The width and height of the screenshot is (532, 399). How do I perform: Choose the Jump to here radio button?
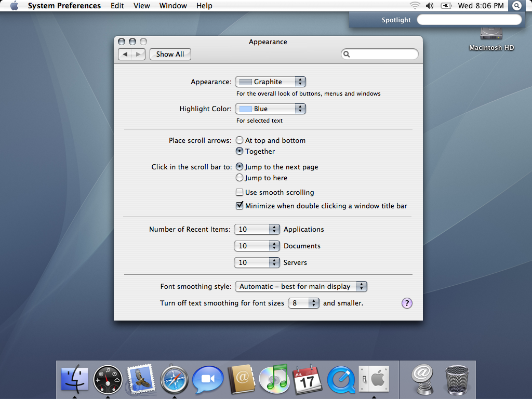pos(240,178)
